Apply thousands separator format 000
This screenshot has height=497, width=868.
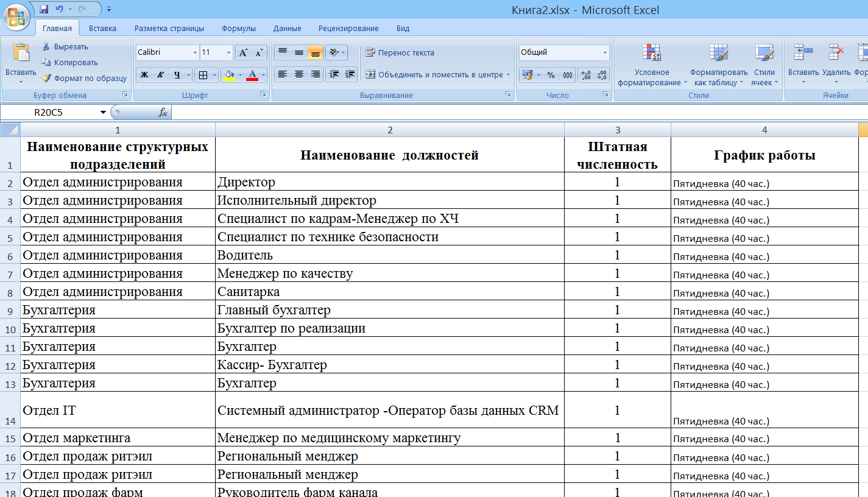click(x=568, y=75)
